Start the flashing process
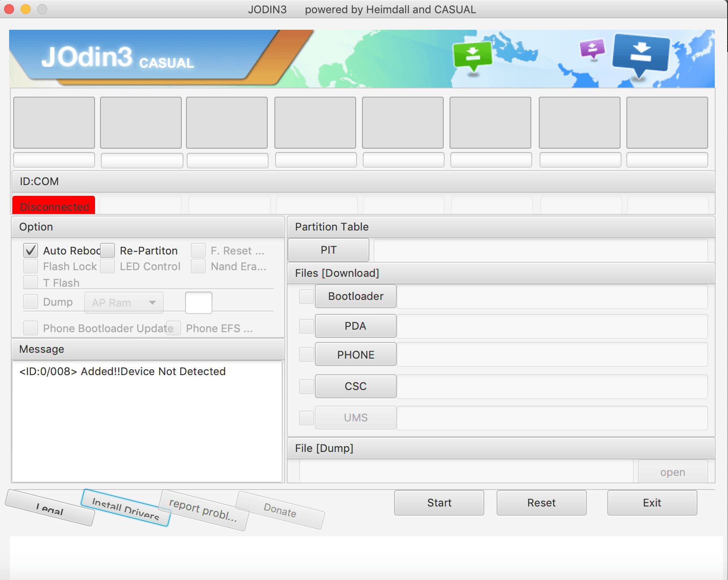The height and width of the screenshot is (580, 728). pyautogui.click(x=439, y=503)
